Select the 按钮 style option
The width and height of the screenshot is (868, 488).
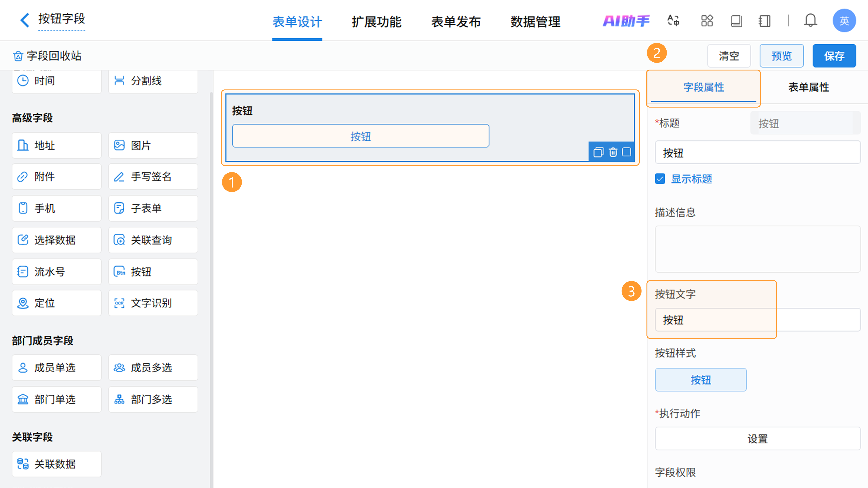click(701, 380)
